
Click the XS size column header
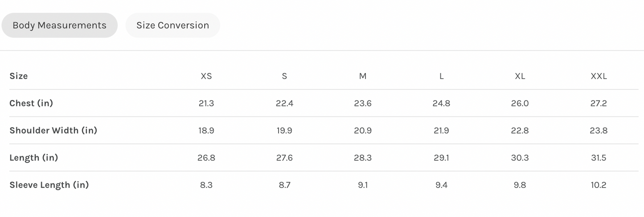coord(206,76)
